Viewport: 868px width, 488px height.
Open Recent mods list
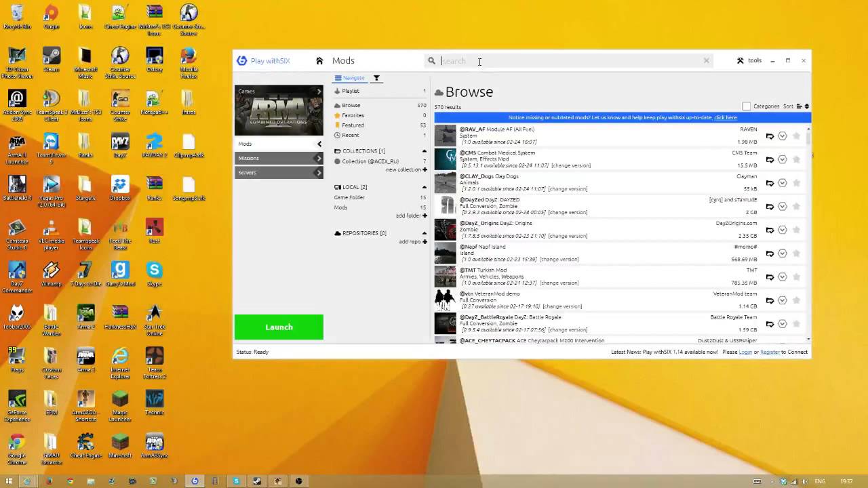tap(351, 135)
